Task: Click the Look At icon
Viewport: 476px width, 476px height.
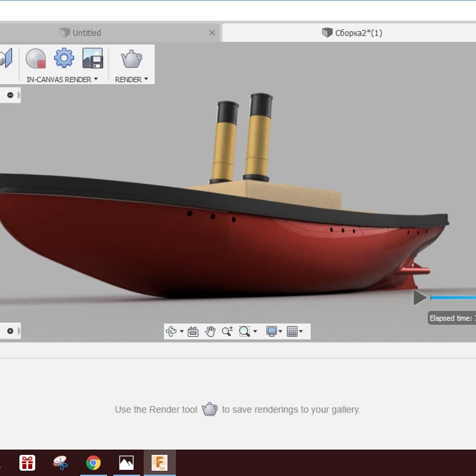Action: 193,331
